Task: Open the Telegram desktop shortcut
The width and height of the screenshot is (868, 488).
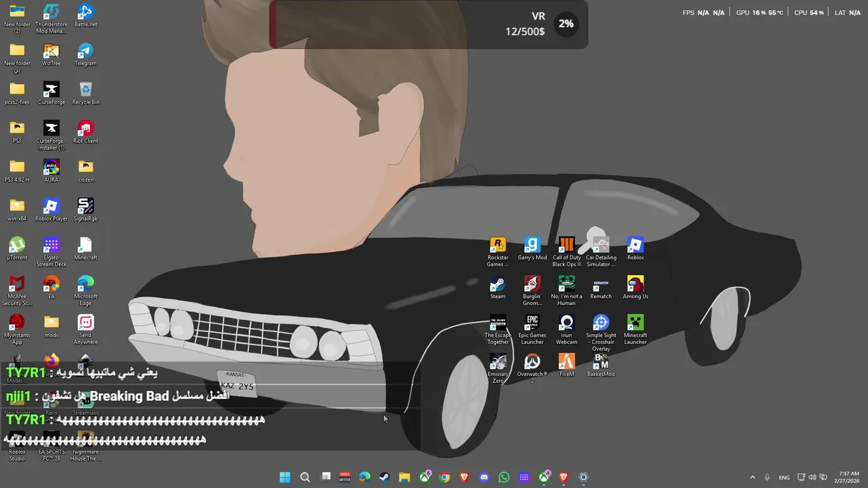Action: pyautogui.click(x=85, y=55)
